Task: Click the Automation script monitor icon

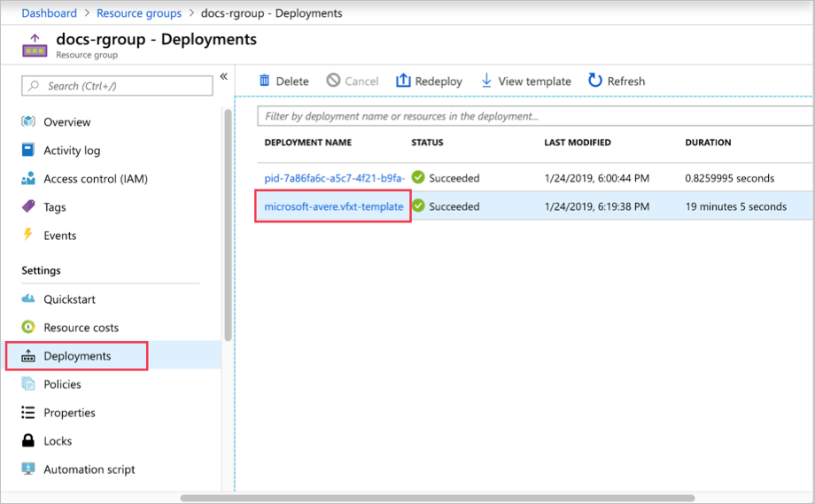Action: [x=28, y=469]
